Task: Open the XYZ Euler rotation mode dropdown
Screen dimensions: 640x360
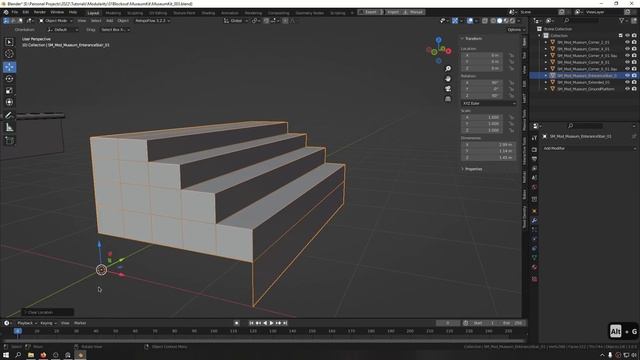Action: pos(489,104)
